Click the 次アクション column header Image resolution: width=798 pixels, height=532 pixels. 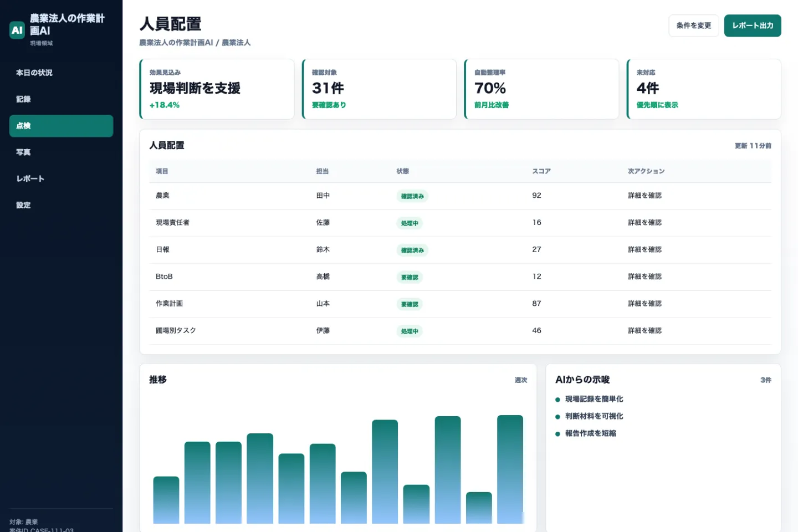coord(646,171)
